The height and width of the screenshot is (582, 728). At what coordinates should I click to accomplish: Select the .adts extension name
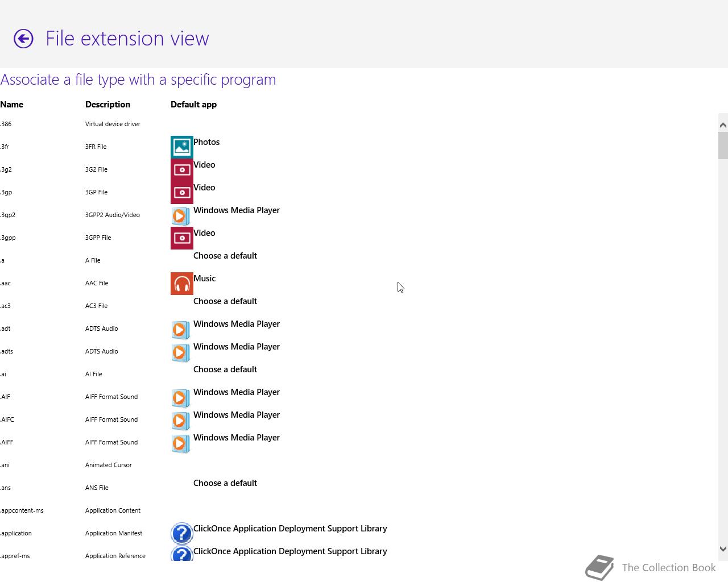tap(7, 351)
